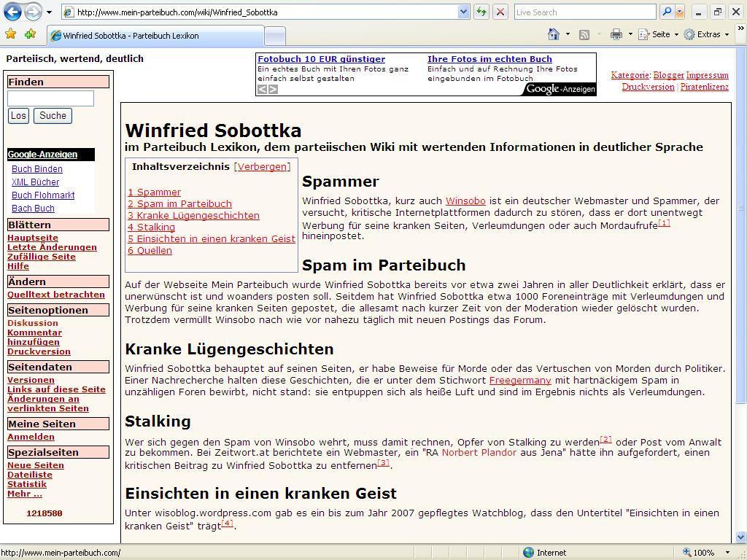Click the Add to Favorites icon
Screen dimensions: 747x560
31,34
